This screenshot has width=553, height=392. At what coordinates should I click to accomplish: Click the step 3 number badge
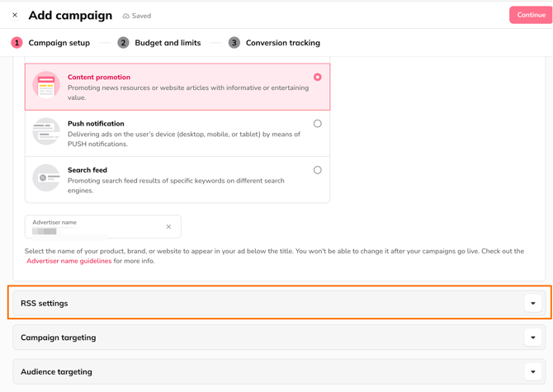[234, 43]
